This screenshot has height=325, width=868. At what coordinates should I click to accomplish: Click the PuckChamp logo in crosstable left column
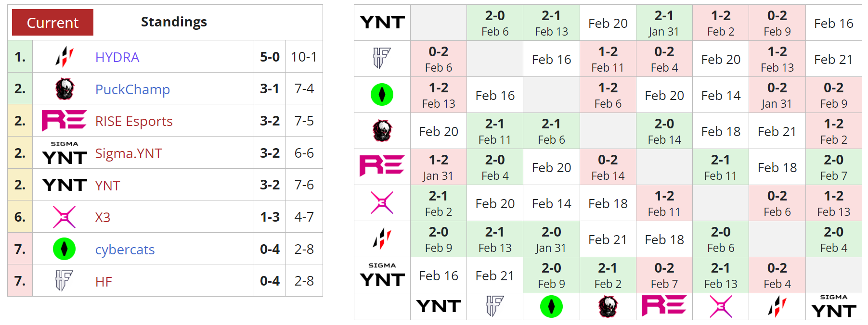pyautogui.click(x=382, y=131)
